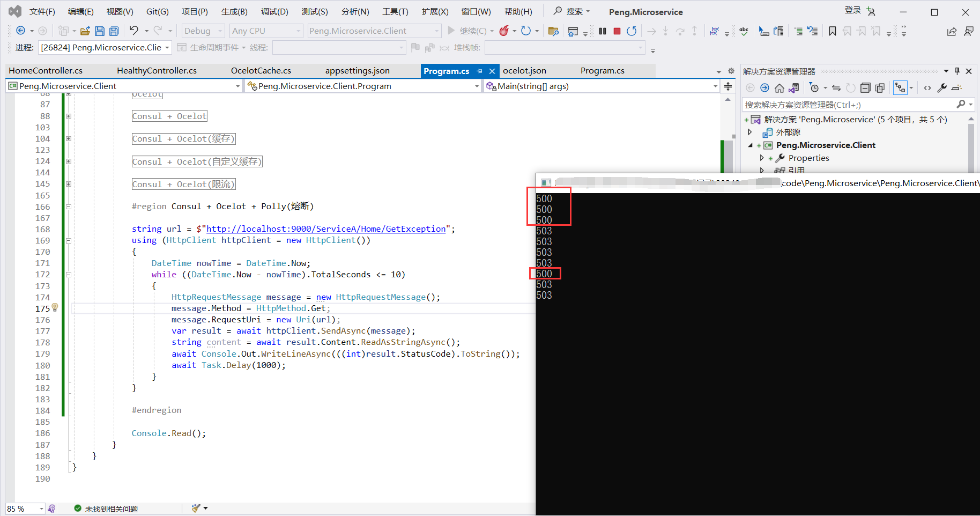The image size is (980, 516).
Task: Pause debugging with Break All icon
Action: [x=603, y=31]
